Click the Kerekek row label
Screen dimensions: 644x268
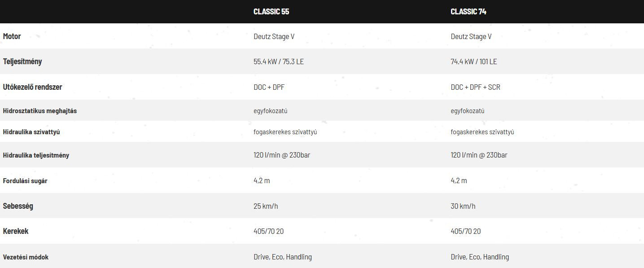16,231
